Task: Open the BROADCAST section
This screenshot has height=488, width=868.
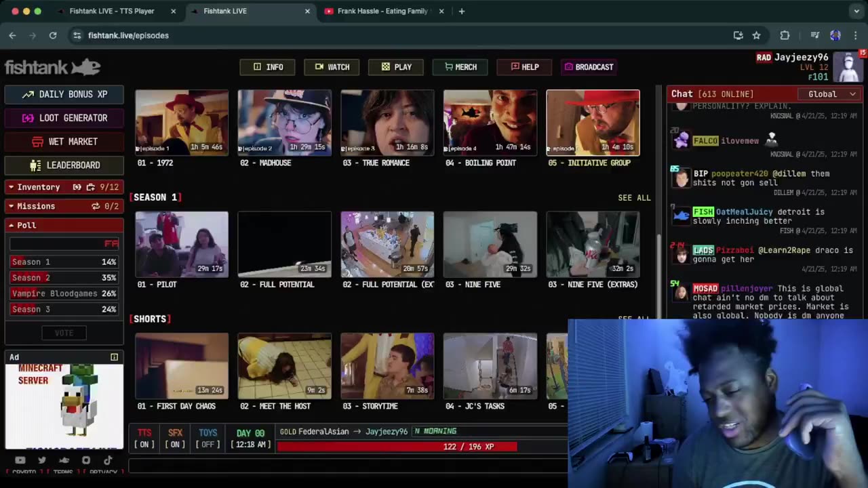Action: [x=589, y=67]
